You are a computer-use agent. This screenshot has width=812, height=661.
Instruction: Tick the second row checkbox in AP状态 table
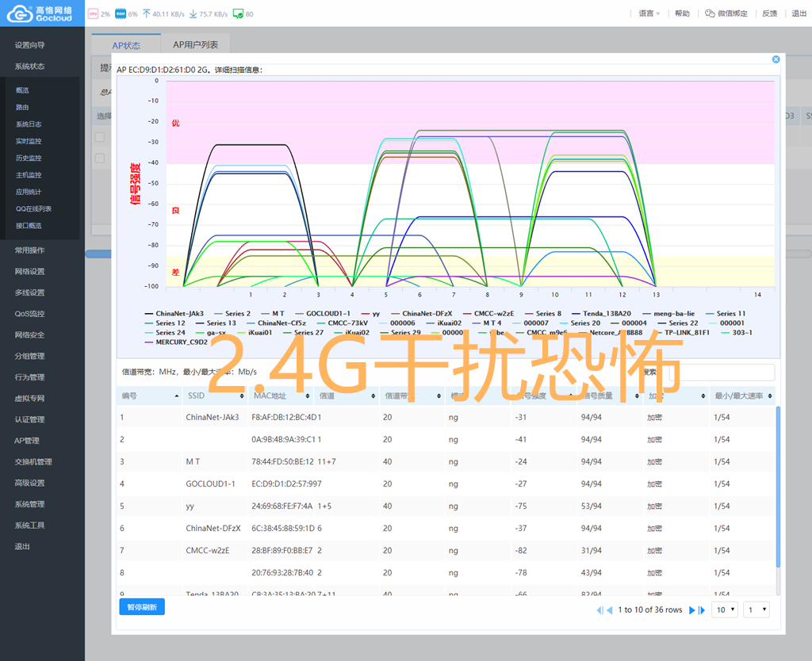pyautogui.click(x=100, y=159)
